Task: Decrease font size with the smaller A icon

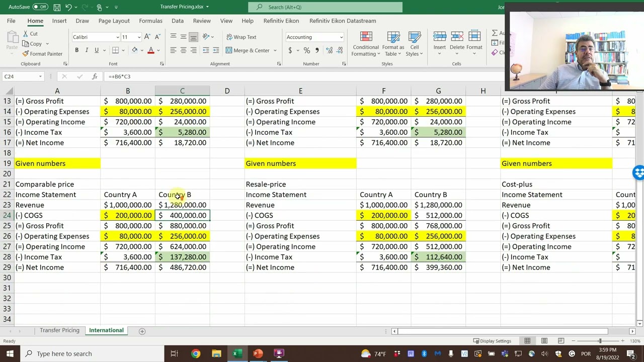Action: click(x=157, y=37)
